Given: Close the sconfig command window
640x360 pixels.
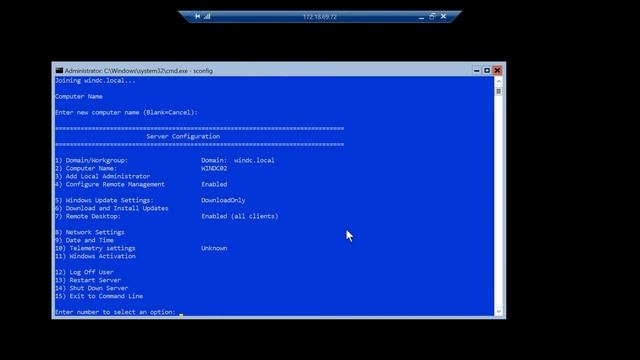Looking at the screenshot, I should (x=497, y=71).
